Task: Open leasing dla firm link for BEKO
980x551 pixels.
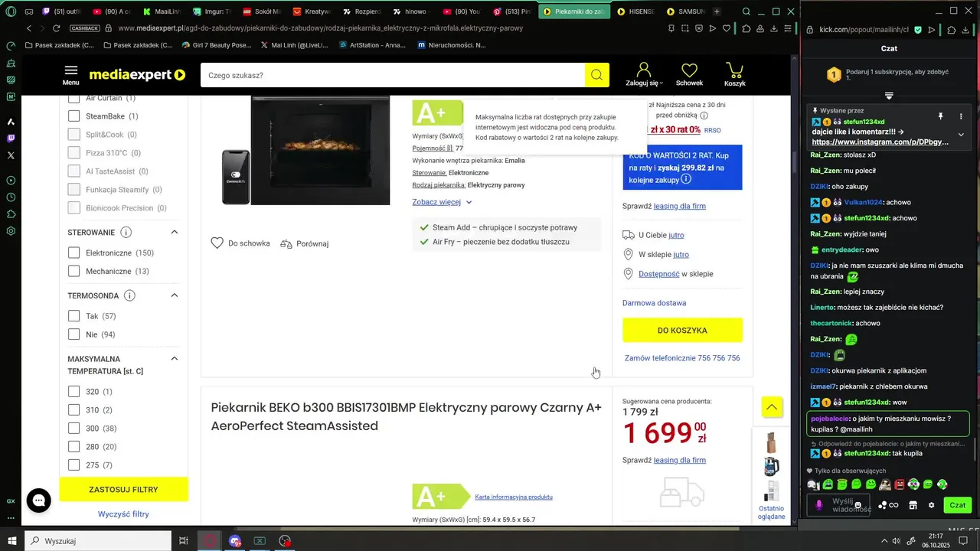Action: click(679, 460)
